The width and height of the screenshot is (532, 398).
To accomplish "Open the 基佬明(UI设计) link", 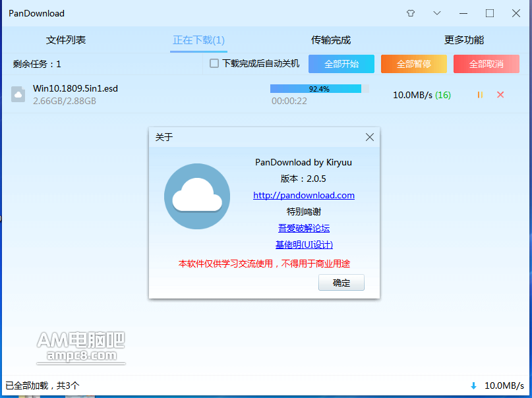I will (304, 244).
